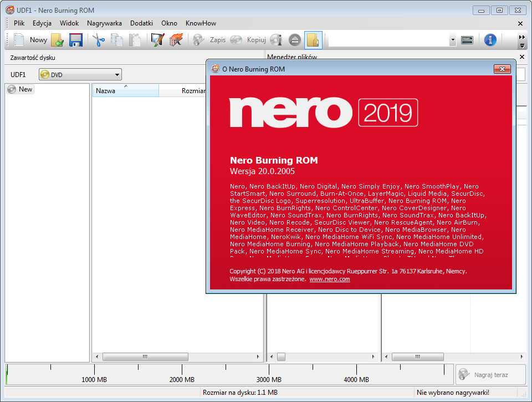Viewport: 532px width, 402px height.
Task: Open the recorder selection dropdown arrow
Action: click(453, 40)
